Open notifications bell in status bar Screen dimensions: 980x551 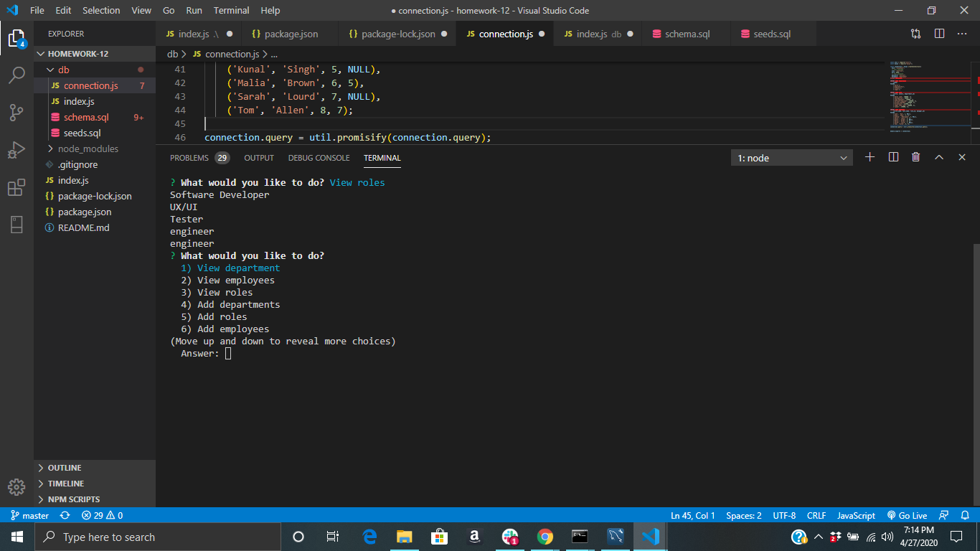965,515
